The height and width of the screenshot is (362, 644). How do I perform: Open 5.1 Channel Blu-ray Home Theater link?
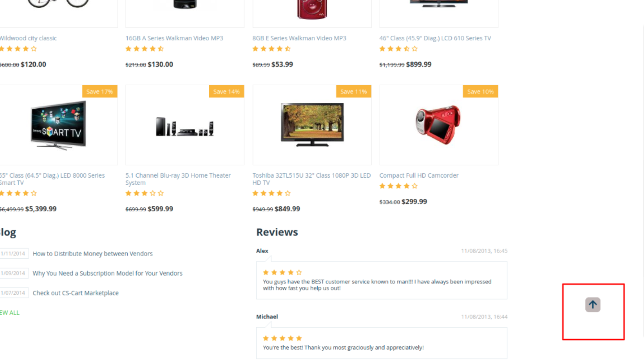click(178, 179)
